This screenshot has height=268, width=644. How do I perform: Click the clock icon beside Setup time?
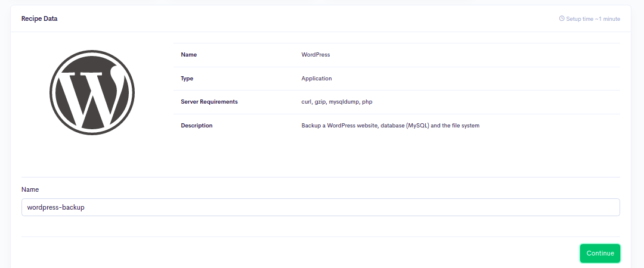click(x=562, y=18)
